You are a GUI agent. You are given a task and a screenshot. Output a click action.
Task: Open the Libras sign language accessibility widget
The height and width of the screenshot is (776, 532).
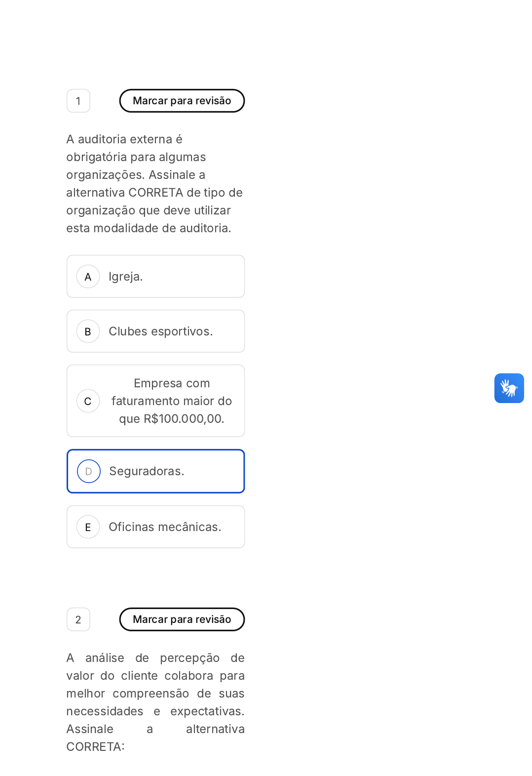click(509, 388)
